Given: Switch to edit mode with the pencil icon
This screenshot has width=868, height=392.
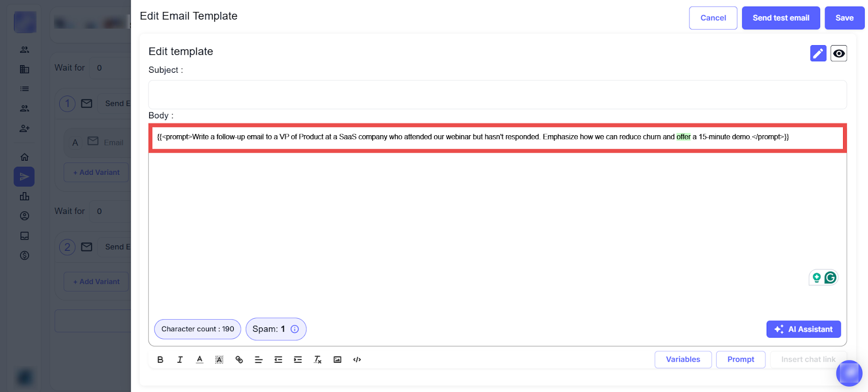Looking at the screenshot, I should [x=818, y=53].
